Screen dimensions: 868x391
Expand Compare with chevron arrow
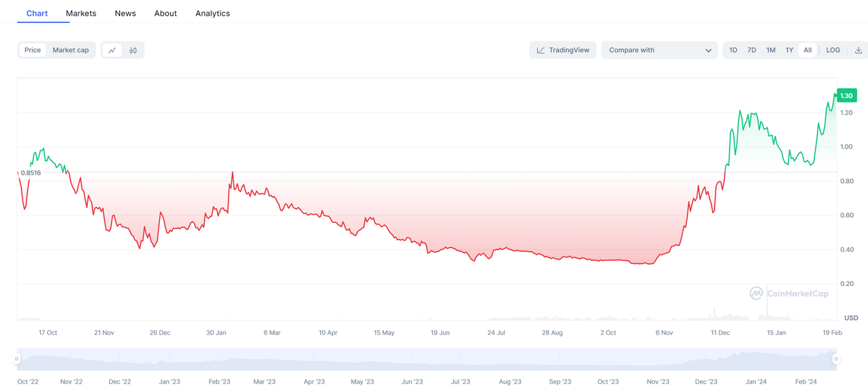709,50
